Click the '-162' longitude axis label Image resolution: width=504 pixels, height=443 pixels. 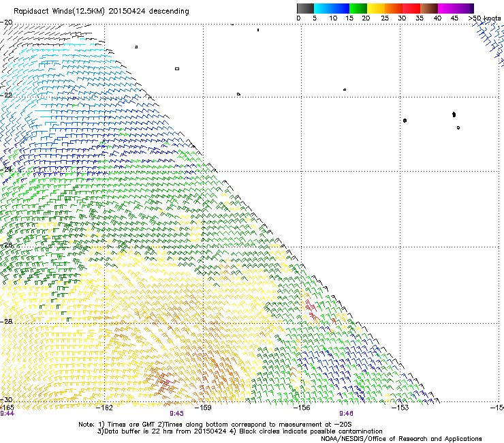tap(104, 408)
